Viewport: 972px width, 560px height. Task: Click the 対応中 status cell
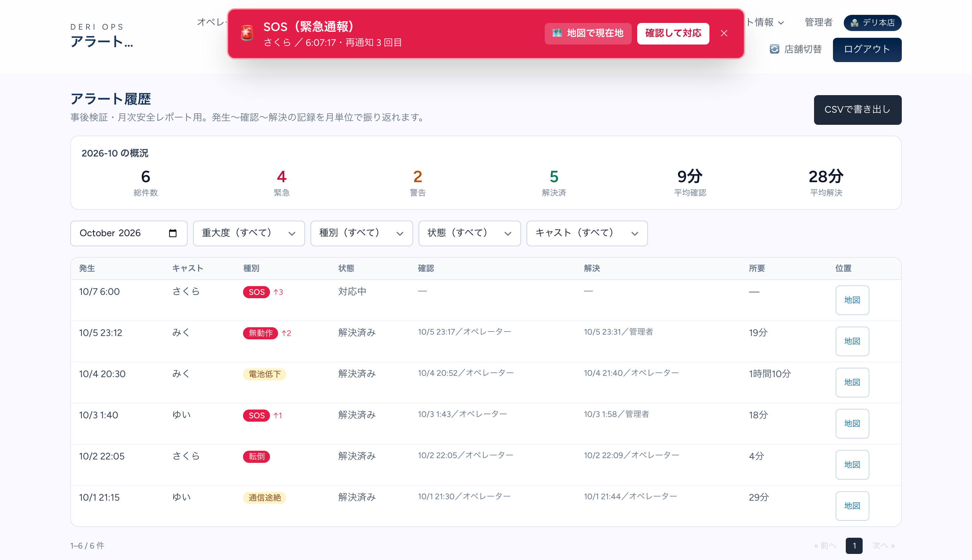[352, 291]
